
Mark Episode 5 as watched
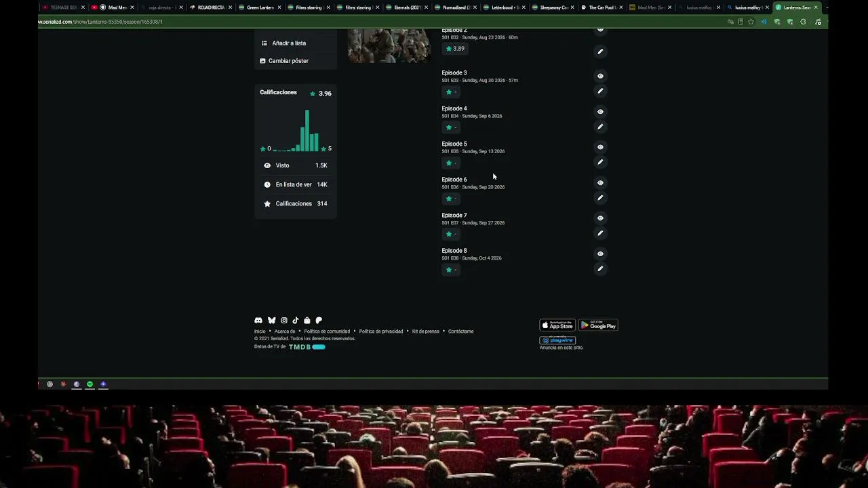coord(600,147)
